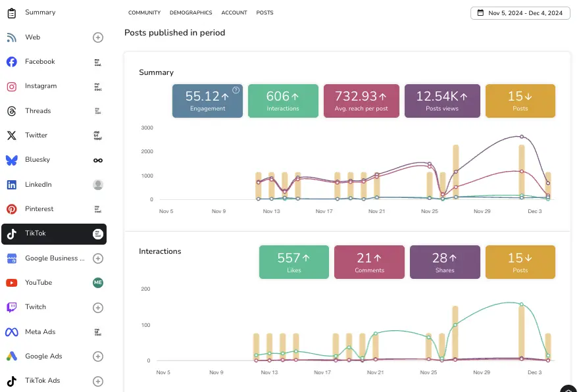Open the LinkedIn section
The width and height of the screenshot is (581, 392).
tap(54, 185)
